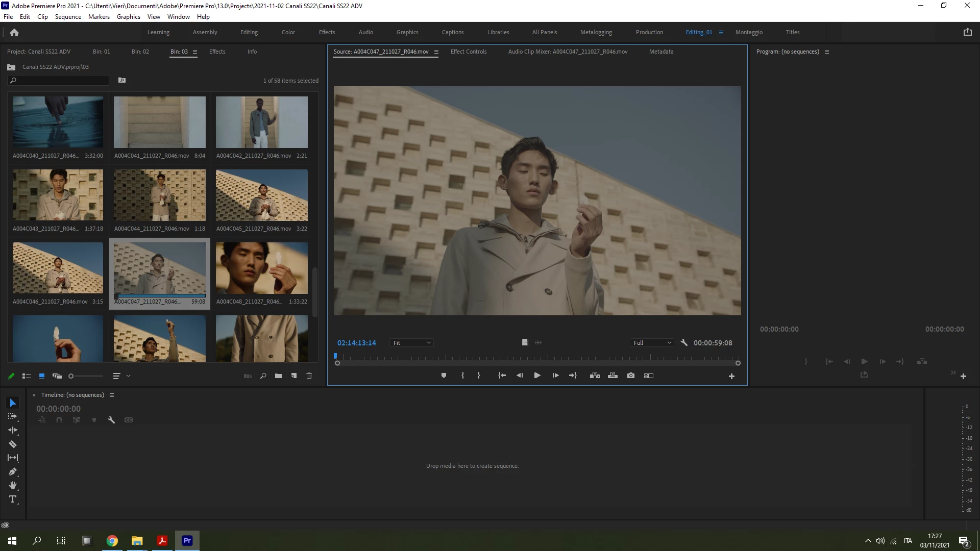Switch to the Color workspace
The image size is (980, 551).
288,32
